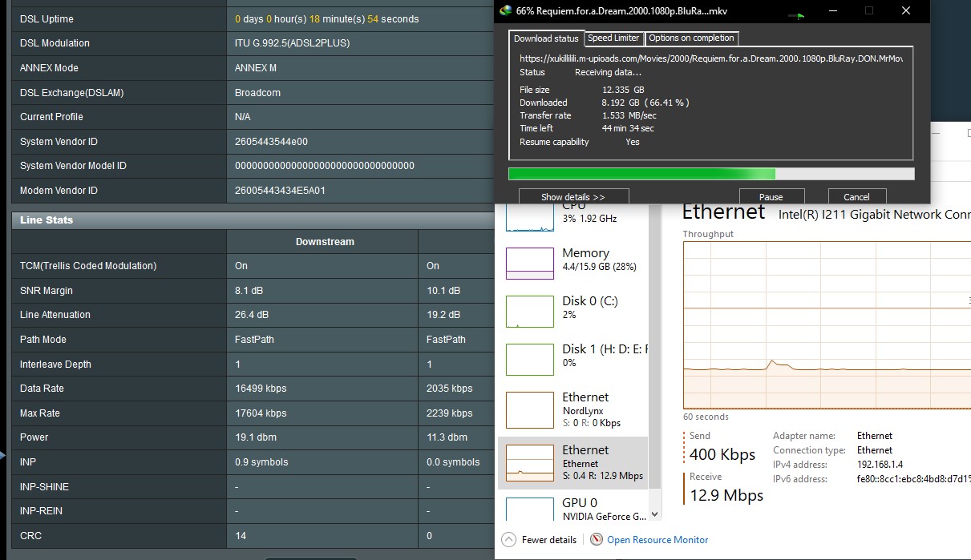Click the downstream CRC count 14
This screenshot has width=971, height=560.
click(241, 536)
